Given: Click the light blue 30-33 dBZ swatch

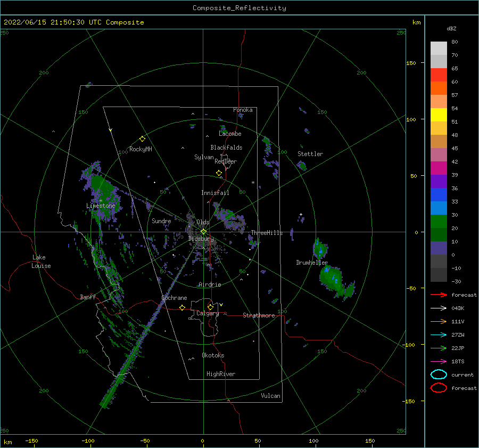Looking at the screenshot, I should pyautogui.click(x=439, y=208).
